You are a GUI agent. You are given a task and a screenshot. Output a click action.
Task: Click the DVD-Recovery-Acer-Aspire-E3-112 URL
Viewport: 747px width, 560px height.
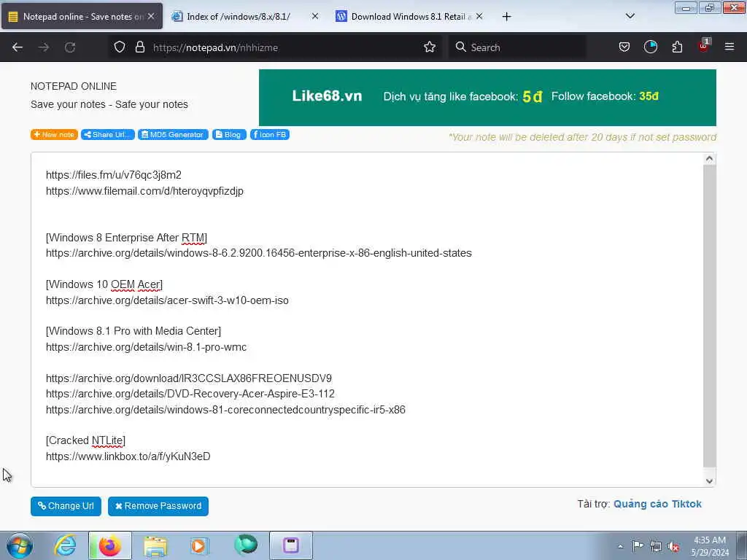coord(190,394)
